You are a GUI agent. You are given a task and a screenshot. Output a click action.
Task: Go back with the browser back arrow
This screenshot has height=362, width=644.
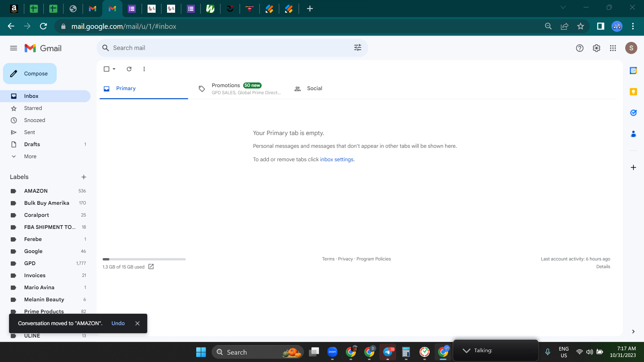click(11, 26)
